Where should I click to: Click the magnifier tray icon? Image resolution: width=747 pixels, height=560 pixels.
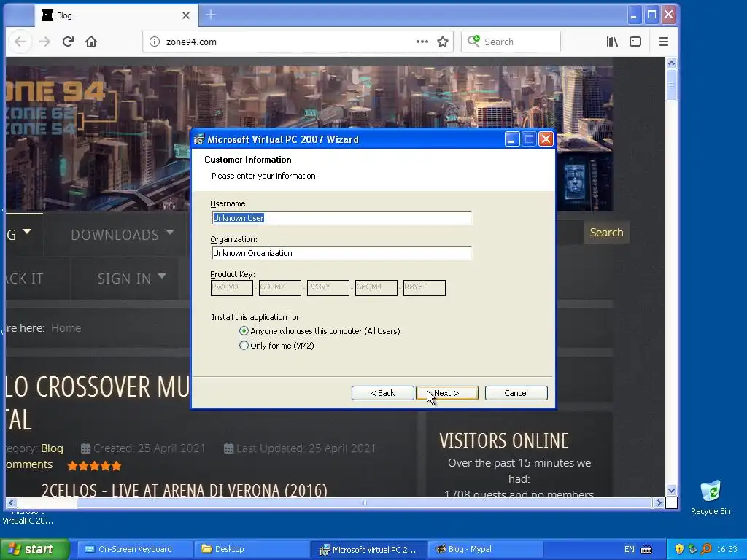coord(706,549)
